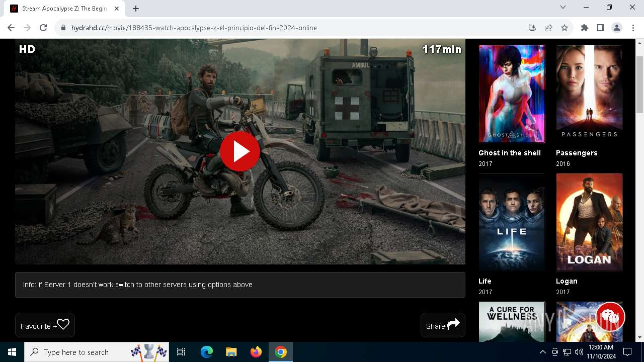
Task: Open A Cure for Wellness poster
Action: tap(512, 322)
